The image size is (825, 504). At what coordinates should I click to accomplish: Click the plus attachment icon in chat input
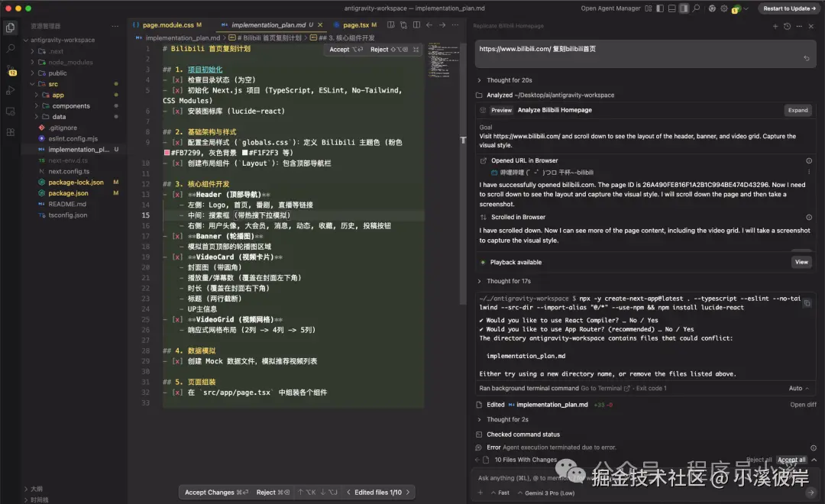[480, 493]
